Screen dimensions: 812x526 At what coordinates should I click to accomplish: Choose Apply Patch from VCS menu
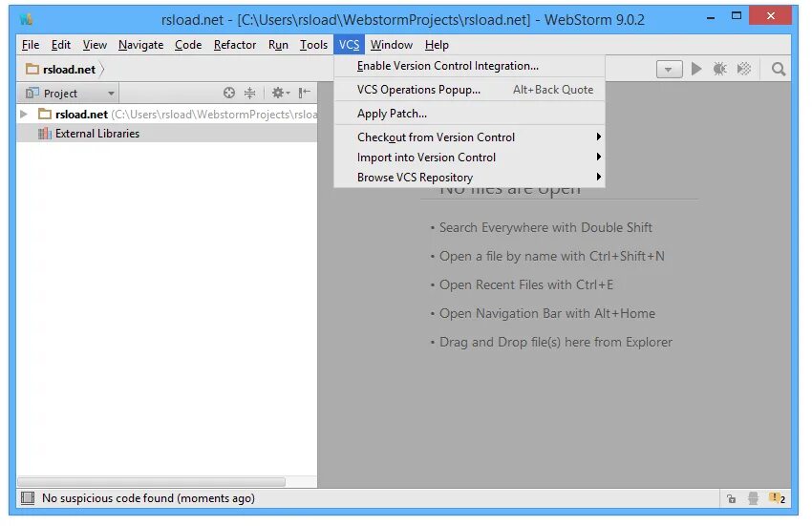[469, 114]
